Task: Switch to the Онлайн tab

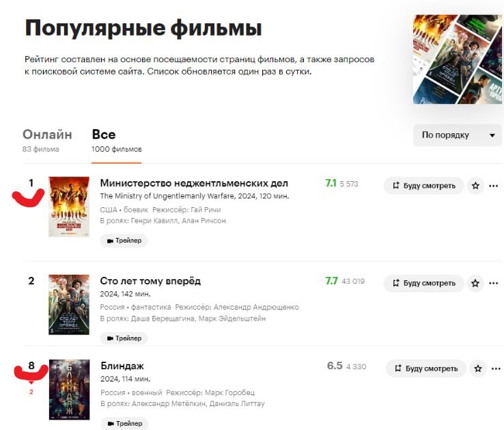Action: pos(47,141)
